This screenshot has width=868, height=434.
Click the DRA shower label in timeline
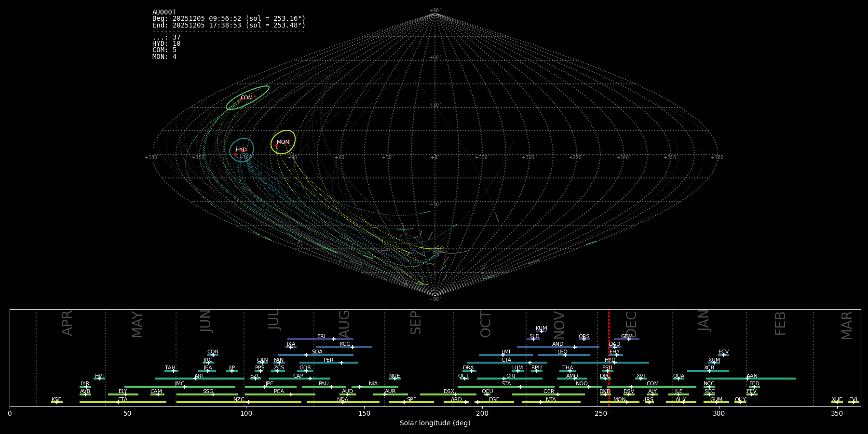pyautogui.click(x=468, y=368)
